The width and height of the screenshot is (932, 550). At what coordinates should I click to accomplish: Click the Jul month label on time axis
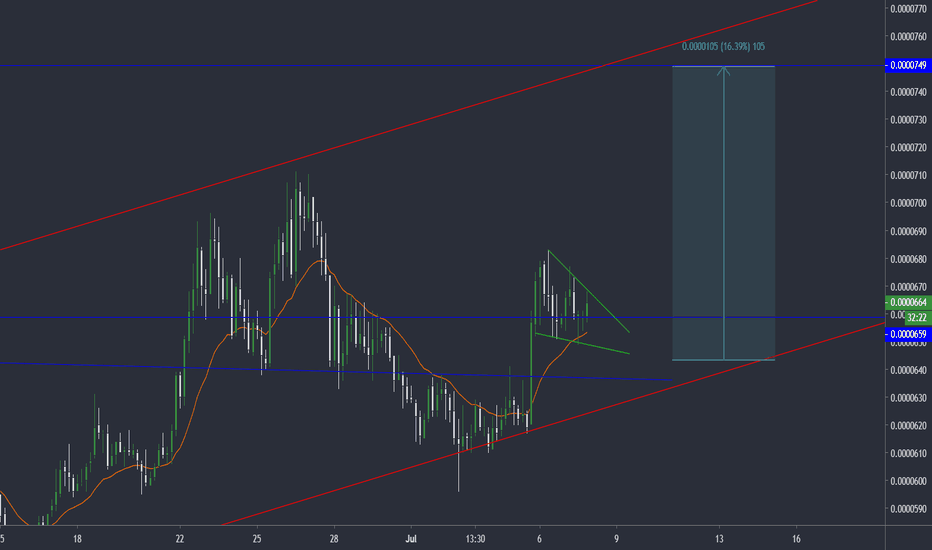tap(411, 539)
